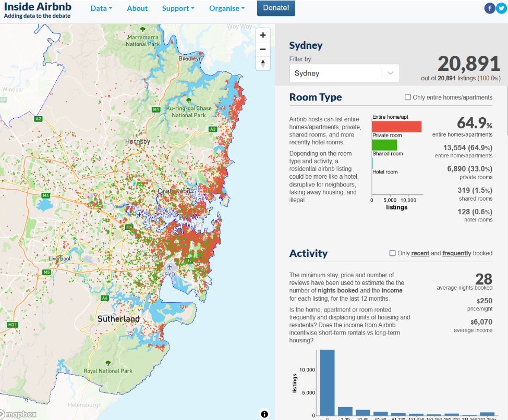Click the red Entire home/apt bar
The height and width of the screenshot is (420, 508).
[x=396, y=127]
